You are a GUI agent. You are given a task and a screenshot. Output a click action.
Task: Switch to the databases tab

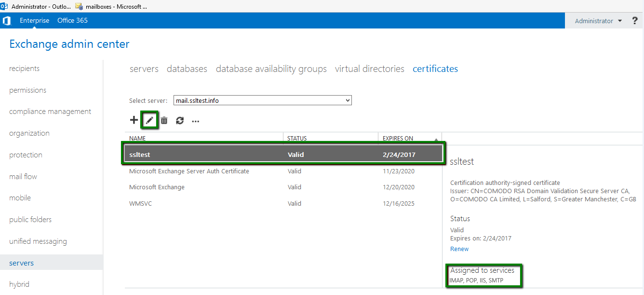[x=187, y=69]
